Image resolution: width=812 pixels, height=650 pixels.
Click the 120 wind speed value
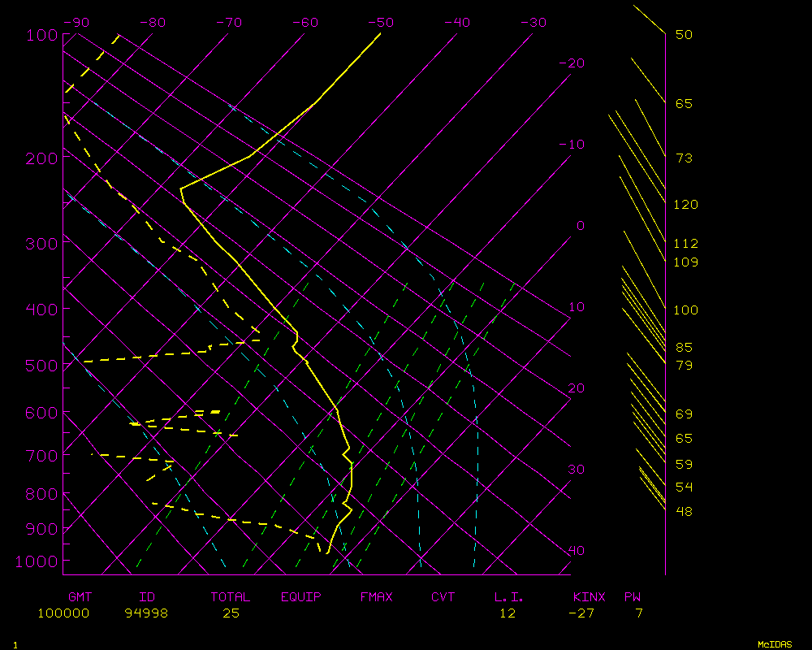click(x=686, y=205)
